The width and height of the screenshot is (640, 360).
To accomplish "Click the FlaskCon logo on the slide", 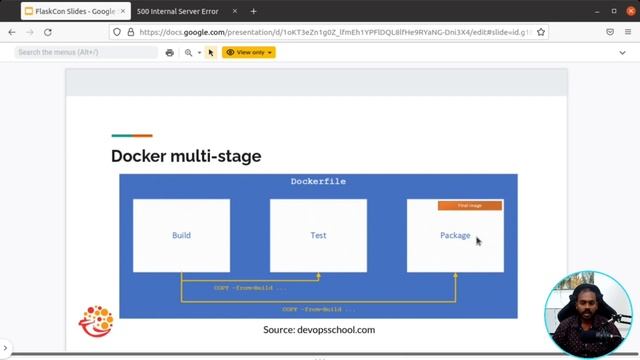I will [x=96, y=321].
